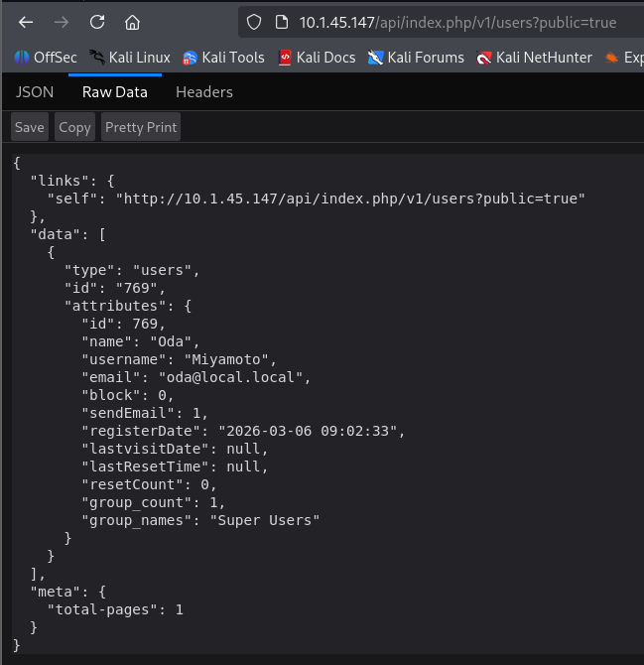
Task: Open the Kali Docs bookmark
Action: point(317,58)
